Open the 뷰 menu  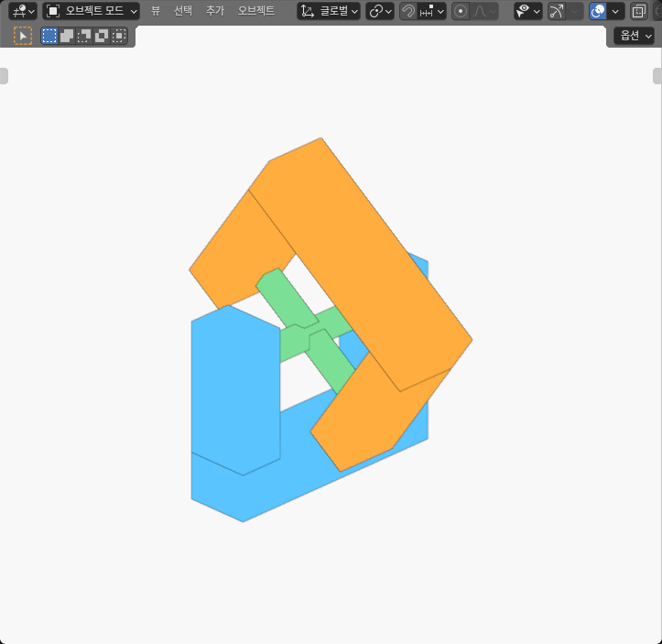click(156, 11)
